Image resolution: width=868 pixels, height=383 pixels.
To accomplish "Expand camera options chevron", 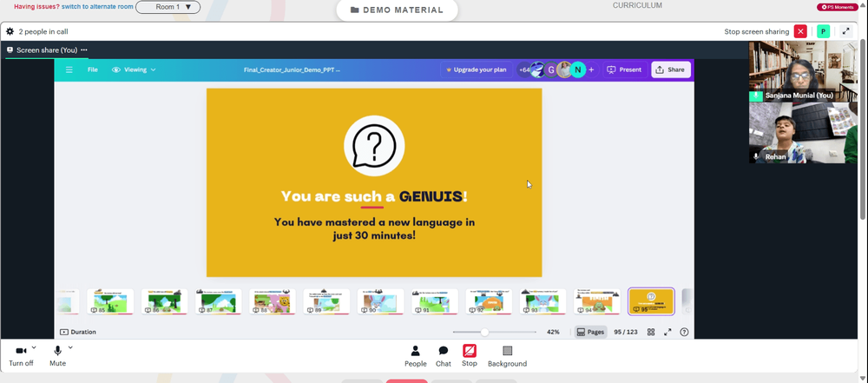I will [34, 347].
